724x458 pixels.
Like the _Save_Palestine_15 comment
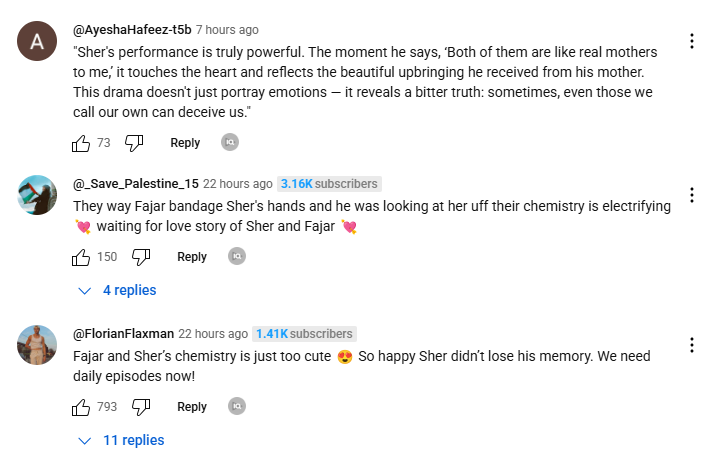[x=82, y=257]
